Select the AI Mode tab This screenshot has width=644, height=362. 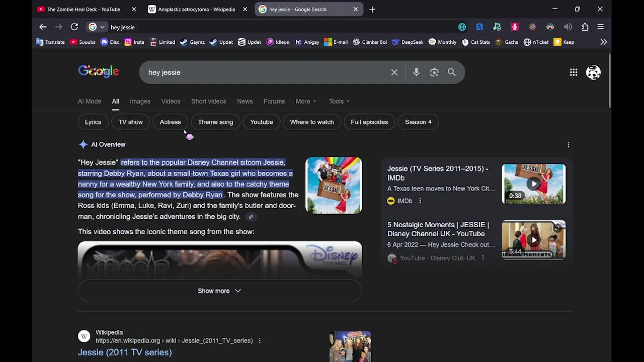point(90,101)
